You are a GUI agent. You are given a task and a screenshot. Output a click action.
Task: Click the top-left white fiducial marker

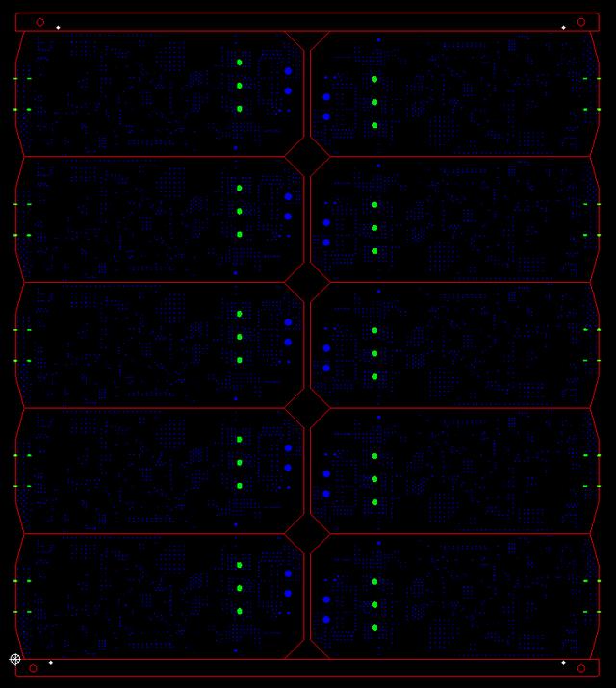pos(58,27)
